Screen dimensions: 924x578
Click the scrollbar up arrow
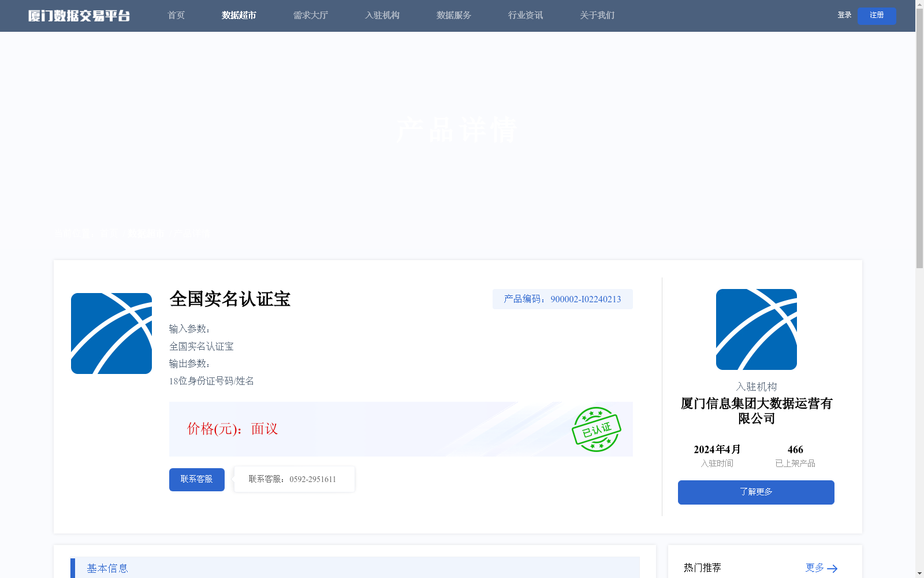click(919, 4)
